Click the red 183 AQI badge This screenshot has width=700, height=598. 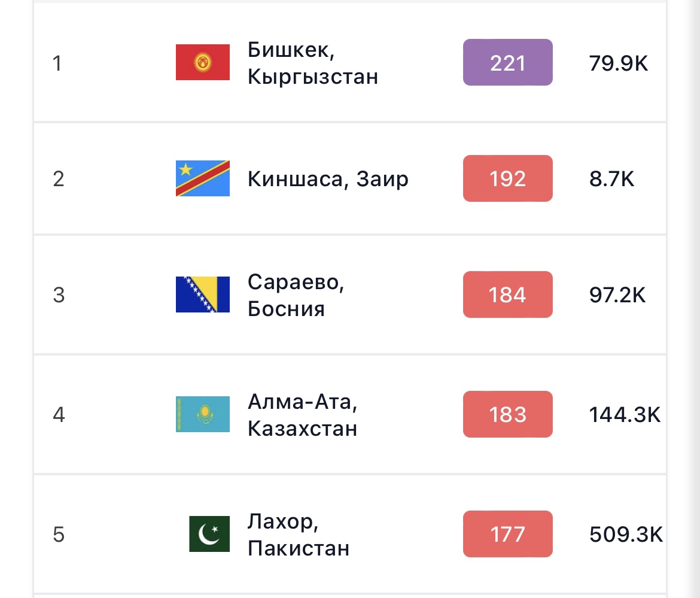[x=507, y=414]
